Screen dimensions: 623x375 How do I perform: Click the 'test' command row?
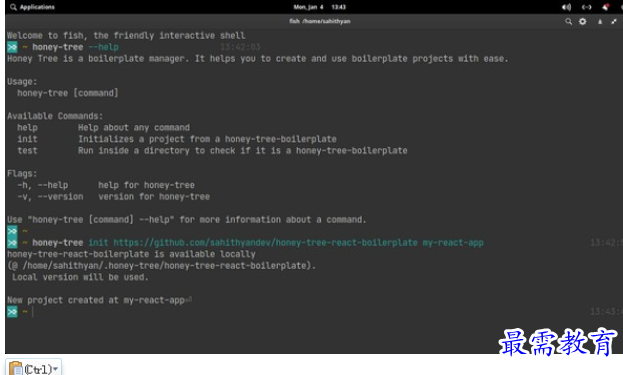[212, 151]
